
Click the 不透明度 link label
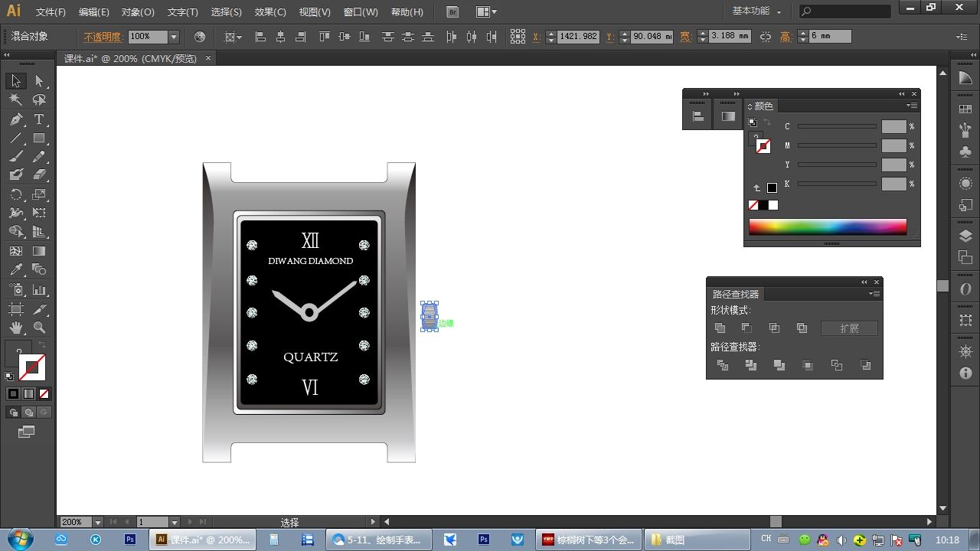[102, 37]
